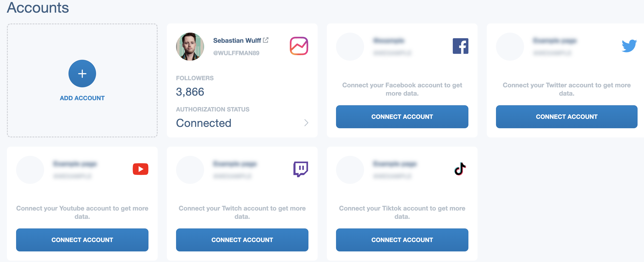Click the ADD ACCOUNT text label
The width and height of the screenshot is (644, 262).
point(82,98)
